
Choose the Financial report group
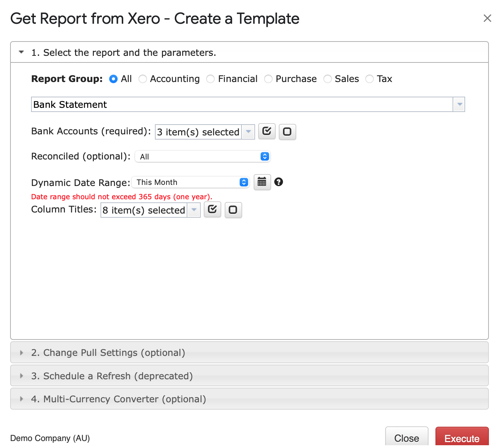(210, 79)
